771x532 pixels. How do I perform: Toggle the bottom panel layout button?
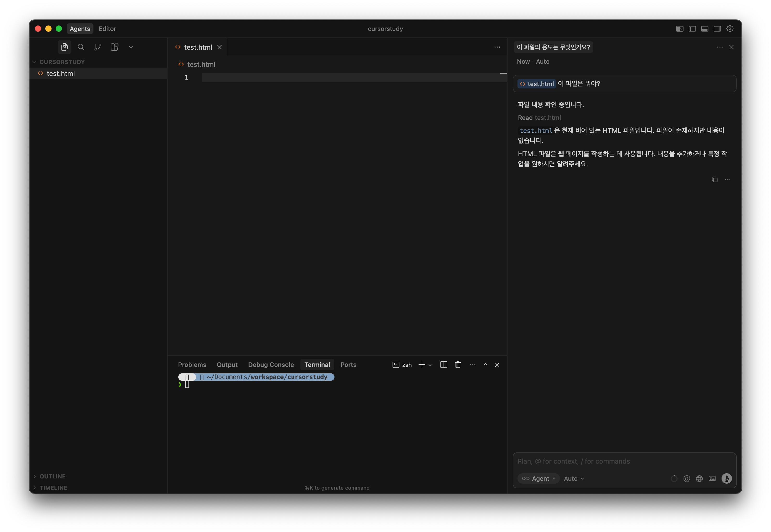705,29
